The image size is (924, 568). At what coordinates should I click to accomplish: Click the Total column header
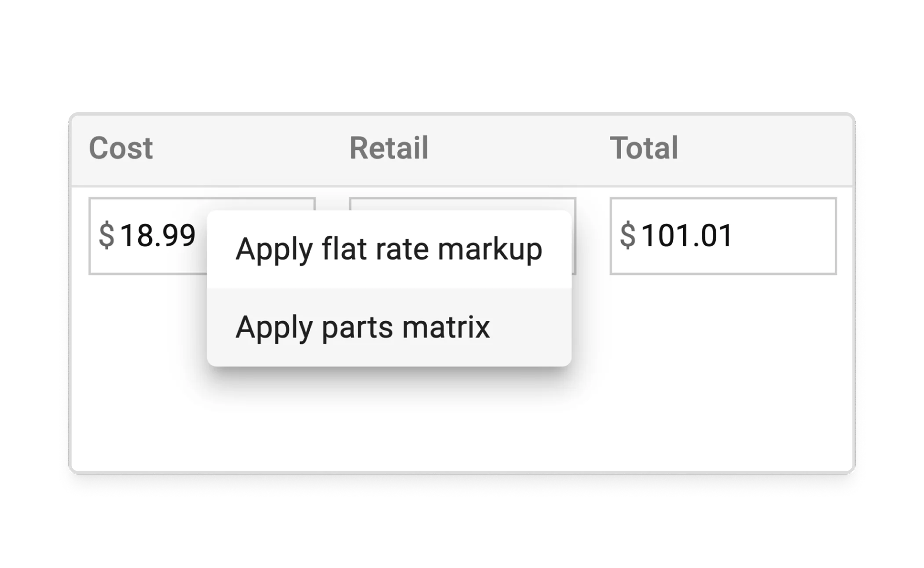tap(645, 148)
